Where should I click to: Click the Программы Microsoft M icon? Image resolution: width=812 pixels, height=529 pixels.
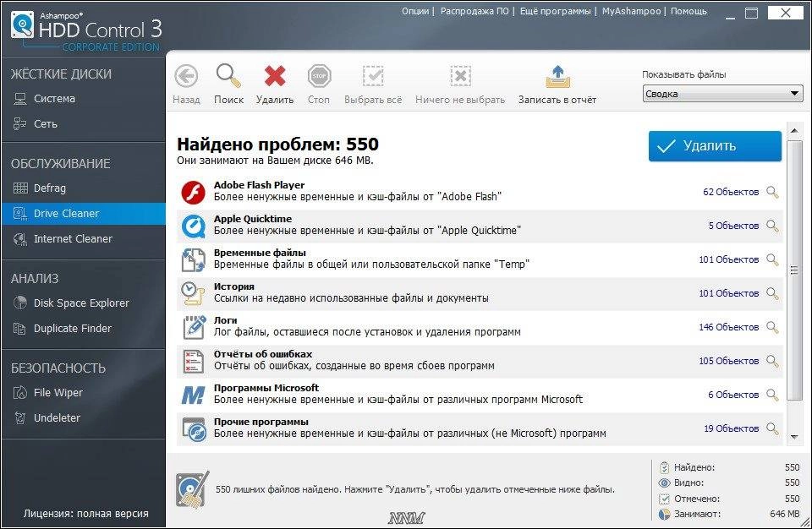click(193, 395)
